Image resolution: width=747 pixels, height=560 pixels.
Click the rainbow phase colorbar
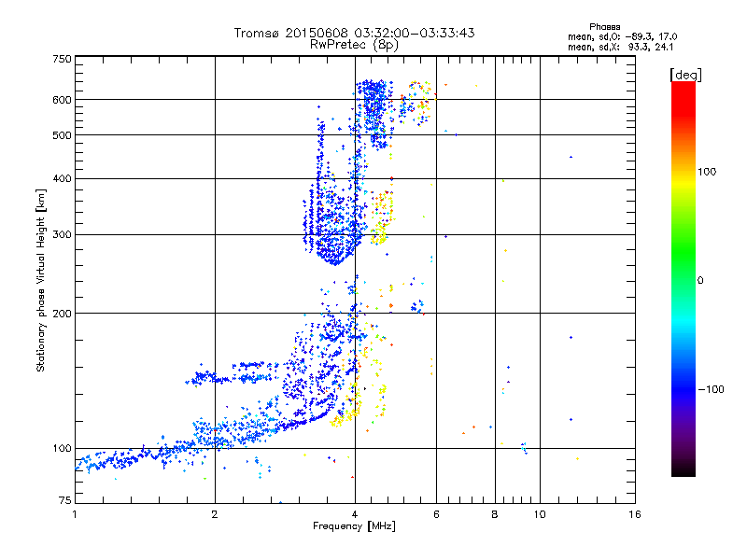[x=684, y=278]
